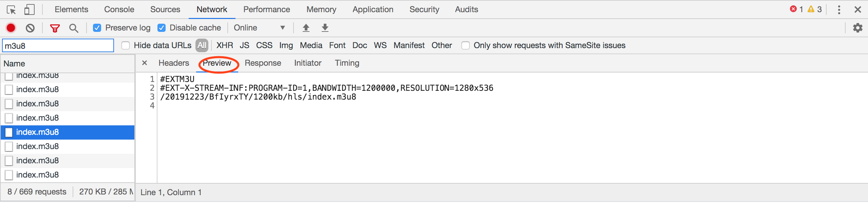Open the network search magnifier
Screen dimensions: 868x206
(x=74, y=28)
